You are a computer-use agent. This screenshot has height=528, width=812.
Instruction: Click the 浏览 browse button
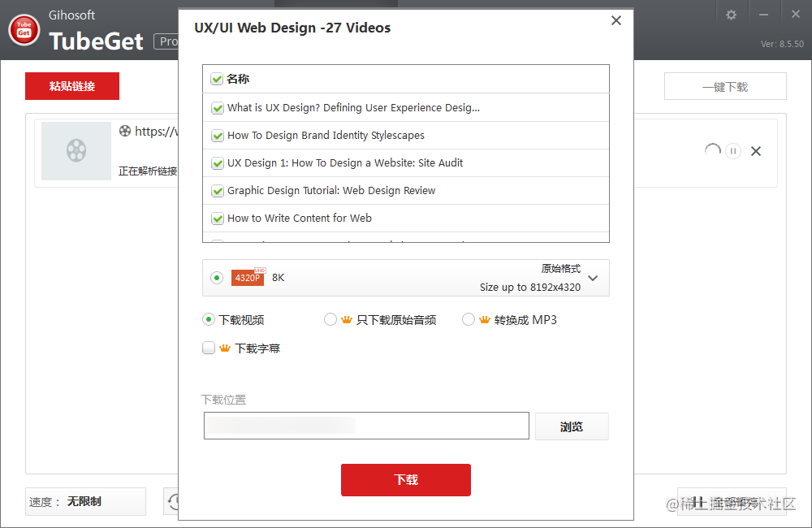(572, 426)
